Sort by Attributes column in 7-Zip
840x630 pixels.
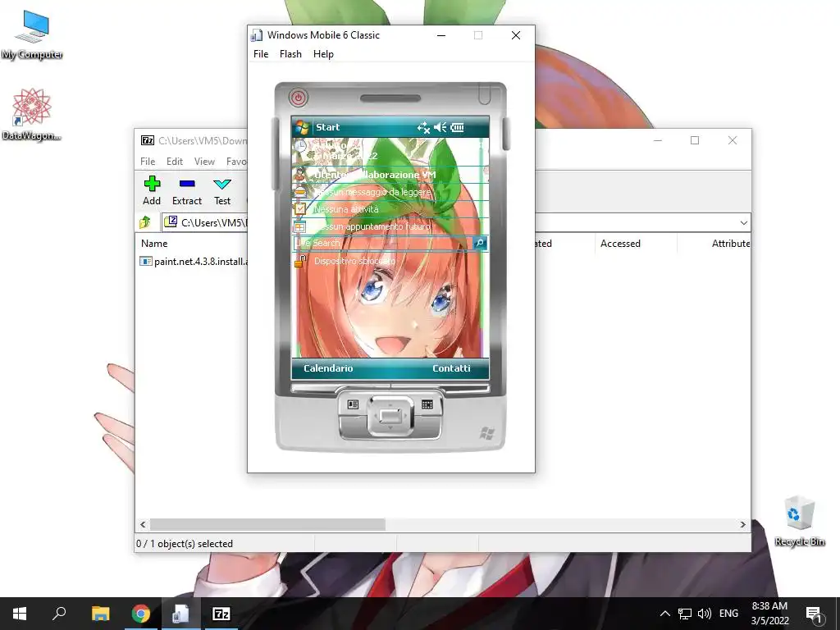(x=731, y=243)
